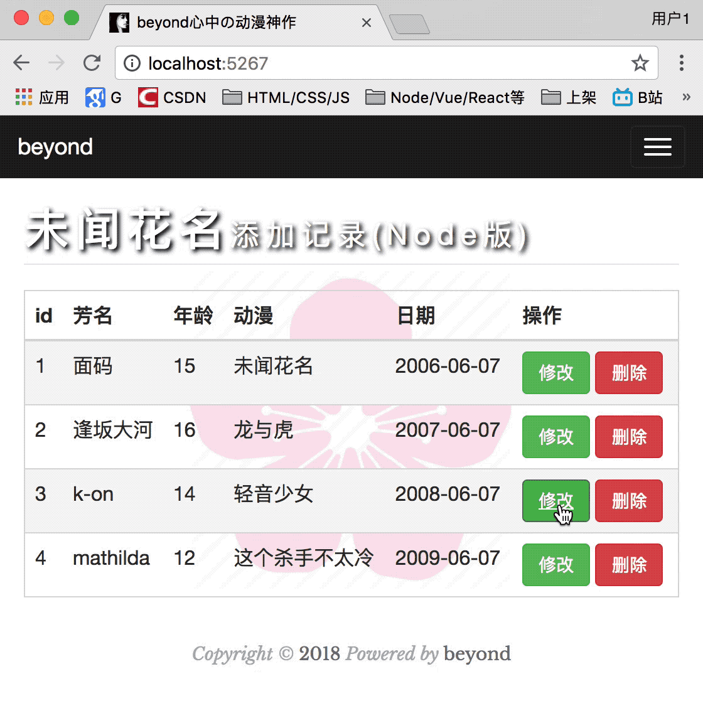Click the id column header
The image size is (703, 728).
[x=44, y=316]
